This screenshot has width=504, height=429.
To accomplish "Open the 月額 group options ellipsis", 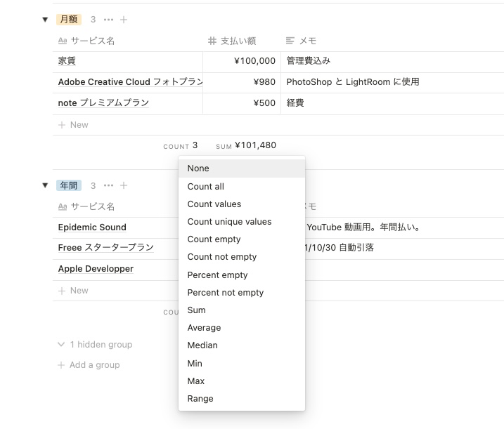I will click(x=108, y=20).
